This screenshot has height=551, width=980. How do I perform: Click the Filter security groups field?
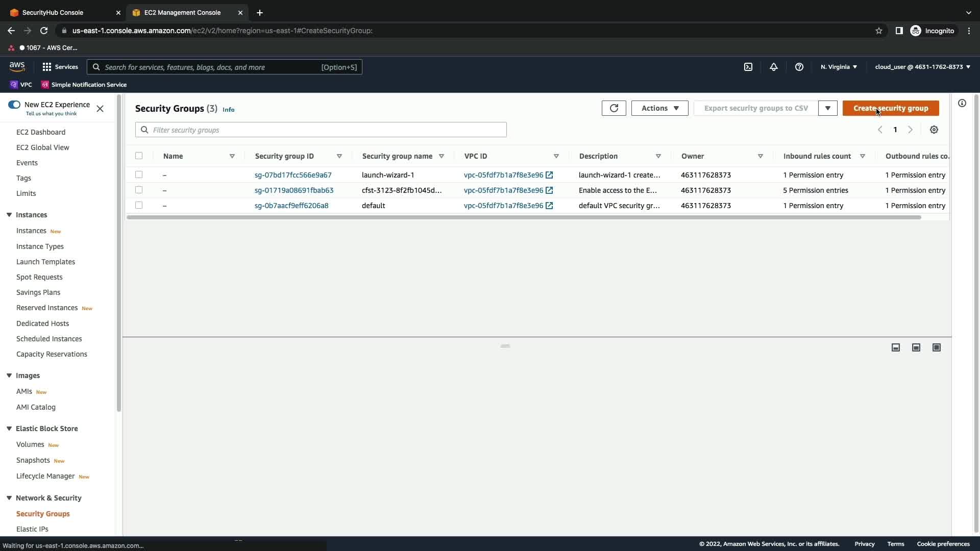click(321, 130)
